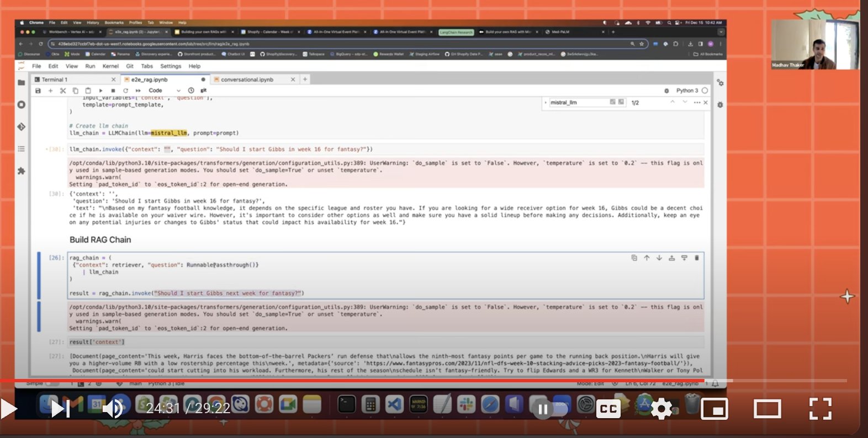Cut the selected cell with scissors icon
The width and height of the screenshot is (868, 438).
[x=63, y=90]
